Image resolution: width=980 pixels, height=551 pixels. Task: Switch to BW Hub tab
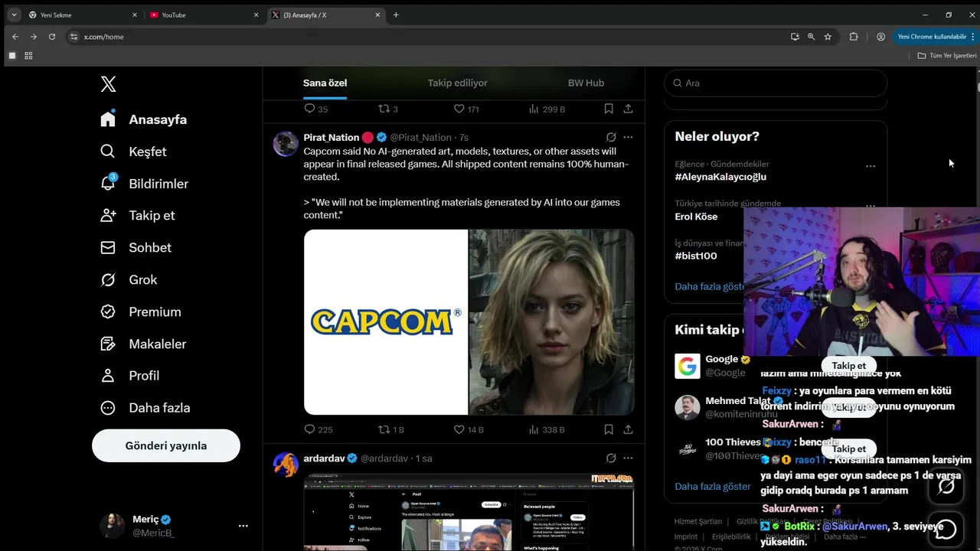[586, 83]
